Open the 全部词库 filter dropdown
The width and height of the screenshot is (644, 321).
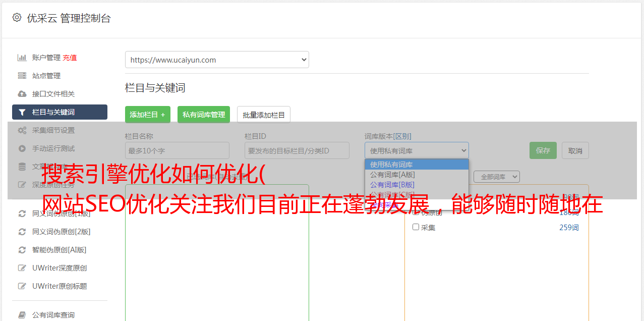pyautogui.click(x=497, y=177)
